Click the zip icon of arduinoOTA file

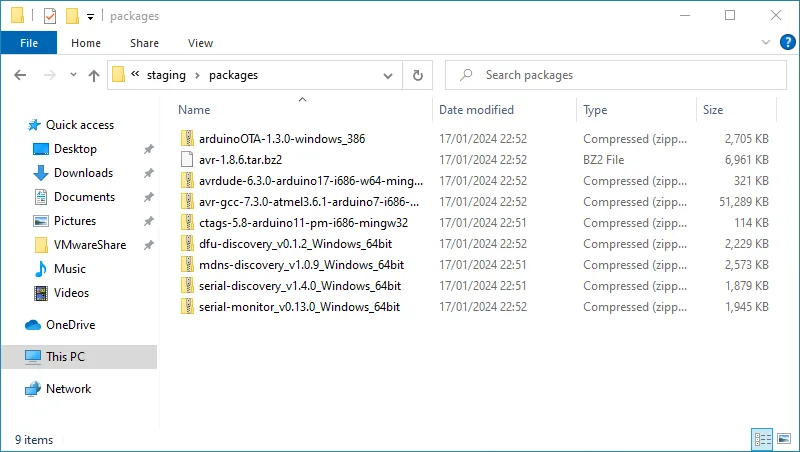tap(187, 138)
